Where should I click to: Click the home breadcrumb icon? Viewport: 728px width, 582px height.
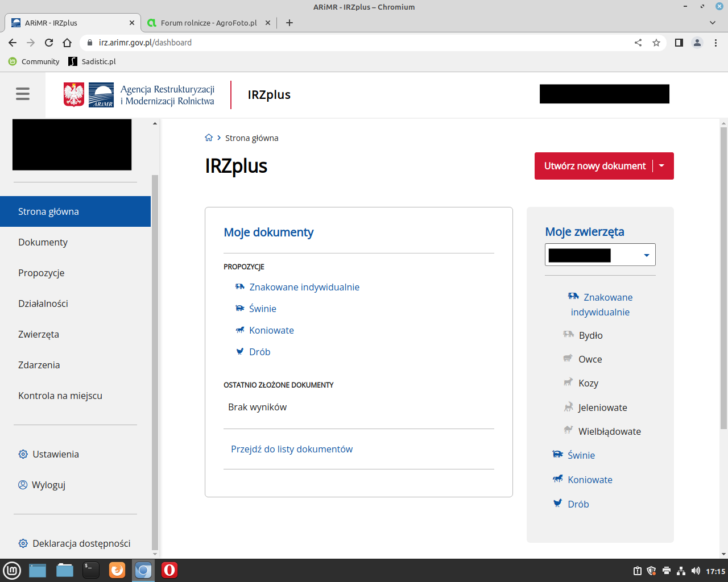click(209, 138)
